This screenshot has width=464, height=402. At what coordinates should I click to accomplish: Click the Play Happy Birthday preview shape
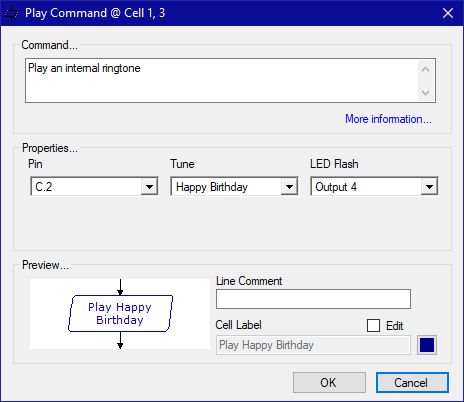point(120,313)
